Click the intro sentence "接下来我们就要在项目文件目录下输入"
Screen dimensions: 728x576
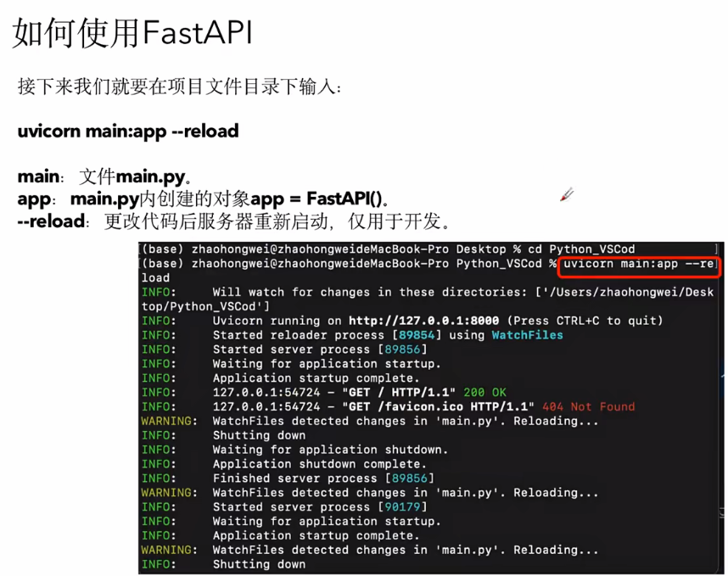pos(181,87)
